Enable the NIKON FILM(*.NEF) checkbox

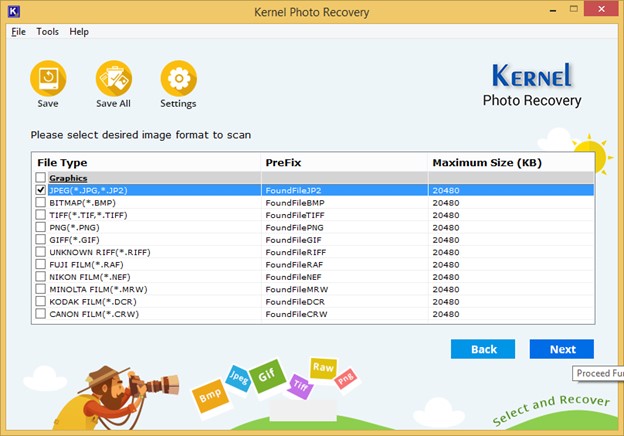[x=41, y=276]
